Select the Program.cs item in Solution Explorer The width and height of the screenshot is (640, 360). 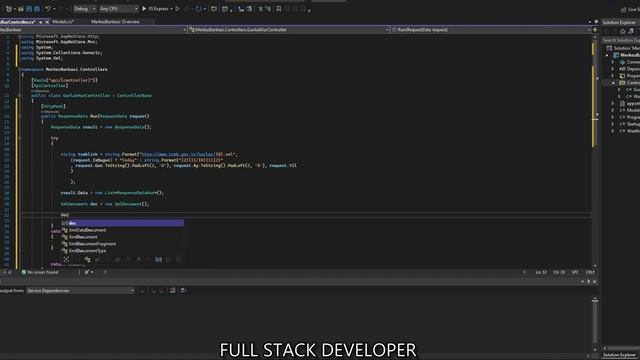pyautogui.click(x=629, y=117)
